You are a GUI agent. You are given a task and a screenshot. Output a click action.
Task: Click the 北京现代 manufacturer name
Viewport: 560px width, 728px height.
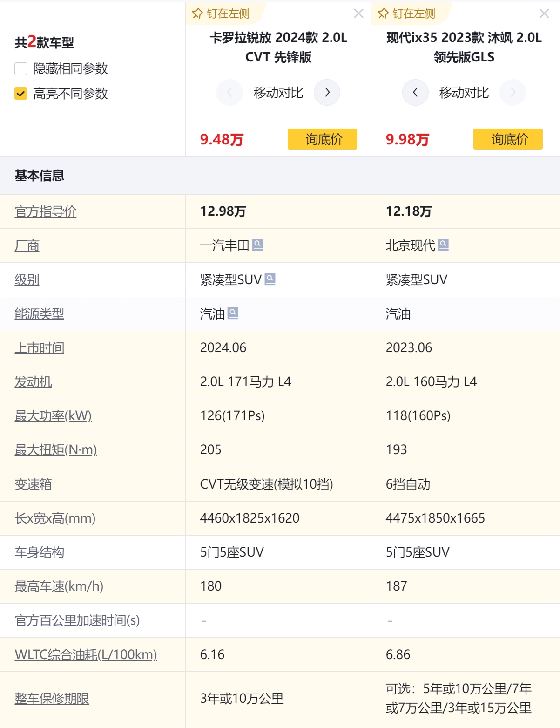point(410,245)
